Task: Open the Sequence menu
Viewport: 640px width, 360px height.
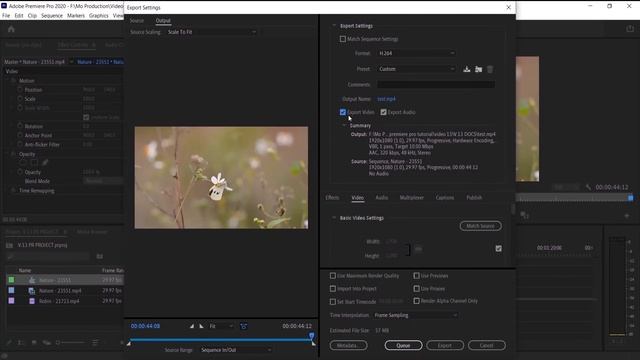Action: (52, 16)
